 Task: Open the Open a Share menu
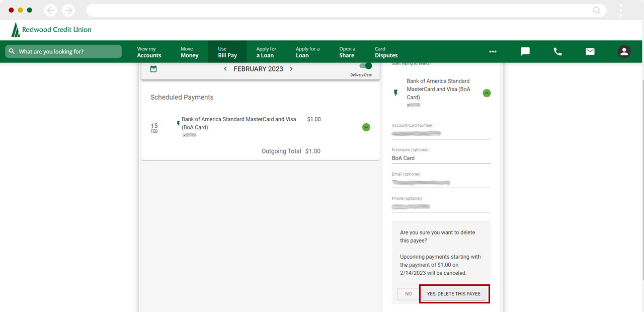pos(347,52)
